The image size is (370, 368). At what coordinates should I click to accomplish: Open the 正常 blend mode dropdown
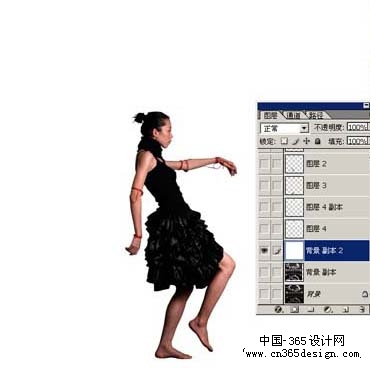[284, 128]
